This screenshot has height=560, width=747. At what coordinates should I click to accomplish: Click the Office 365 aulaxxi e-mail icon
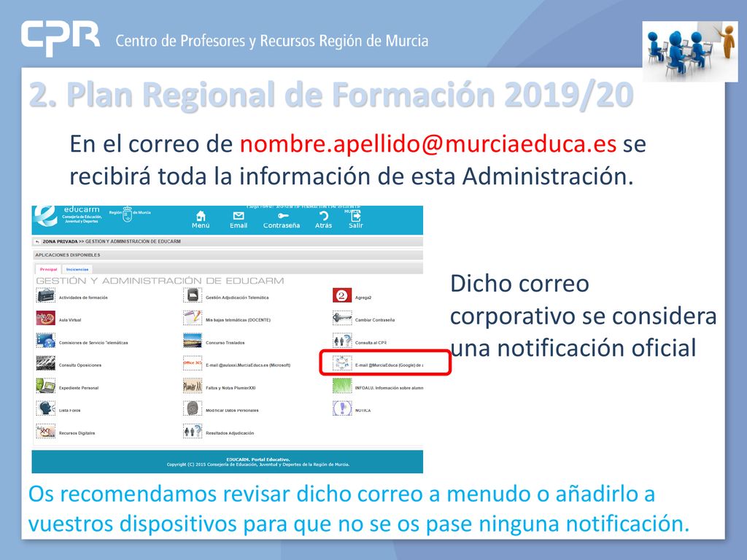[x=193, y=363]
